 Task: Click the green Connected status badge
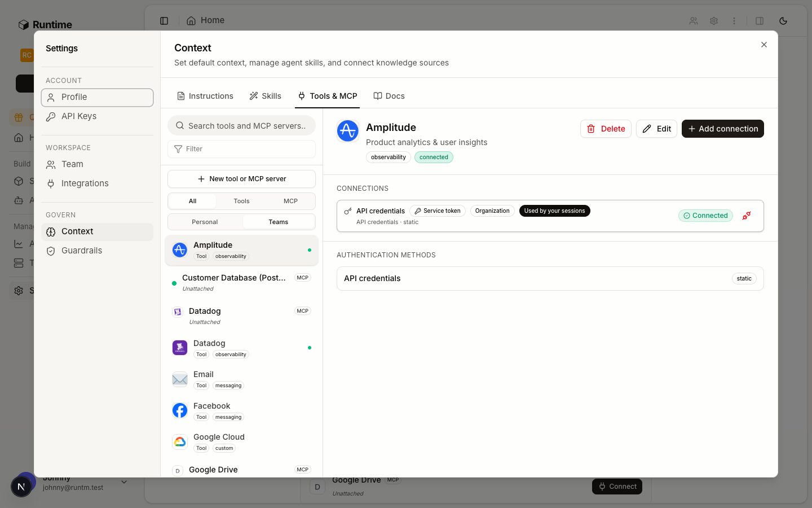pos(705,216)
